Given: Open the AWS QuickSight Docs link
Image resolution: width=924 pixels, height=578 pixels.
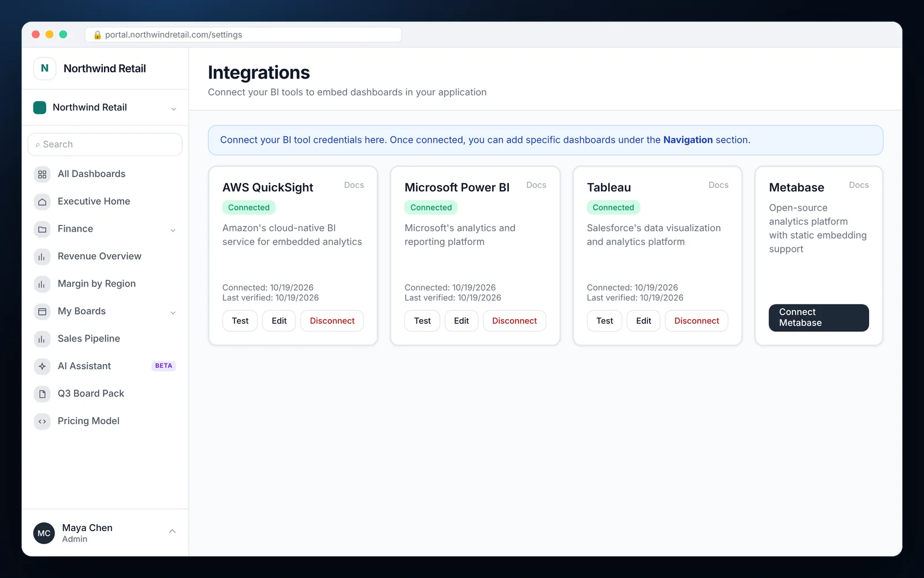Looking at the screenshot, I should pyautogui.click(x=354, y=185).
